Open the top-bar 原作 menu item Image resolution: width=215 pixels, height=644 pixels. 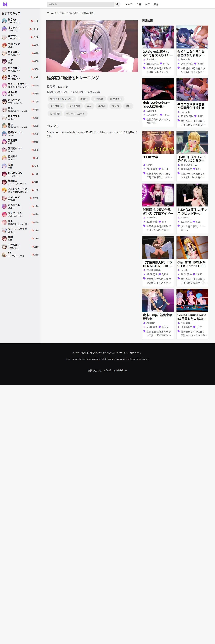(x=156, y=4)
